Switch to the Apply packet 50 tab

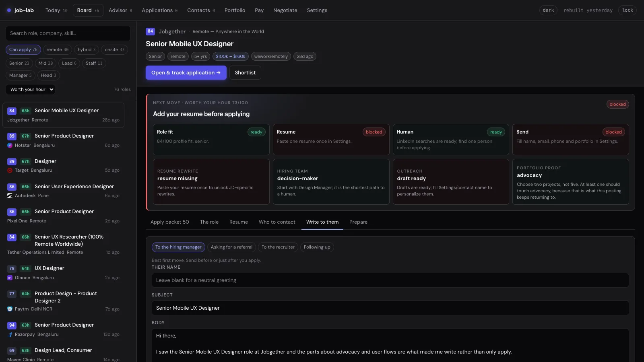point(169,222)
